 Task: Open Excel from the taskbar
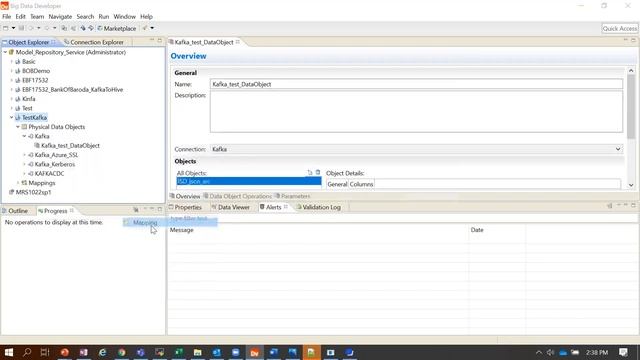pyautogui.click(x=178, y=352)
